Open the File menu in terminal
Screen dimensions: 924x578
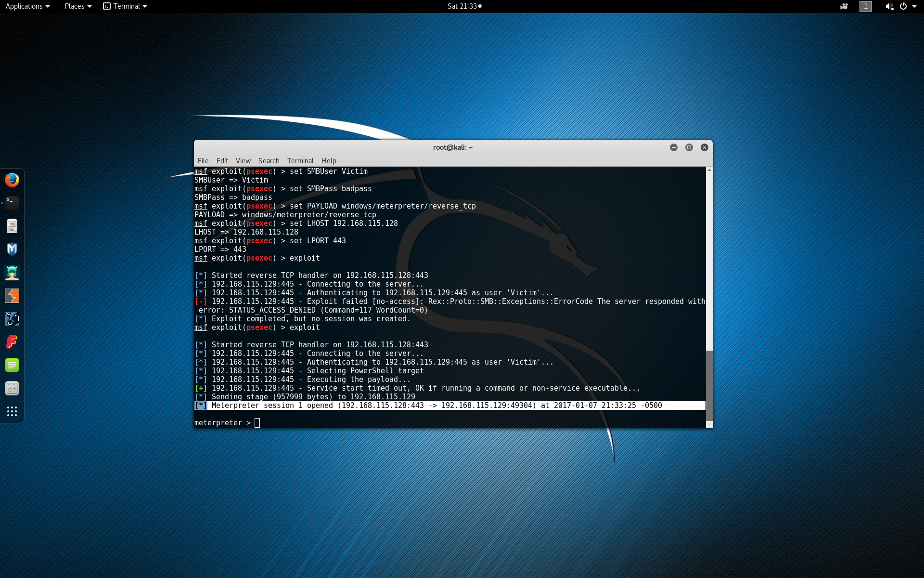(x=203, y=161)
